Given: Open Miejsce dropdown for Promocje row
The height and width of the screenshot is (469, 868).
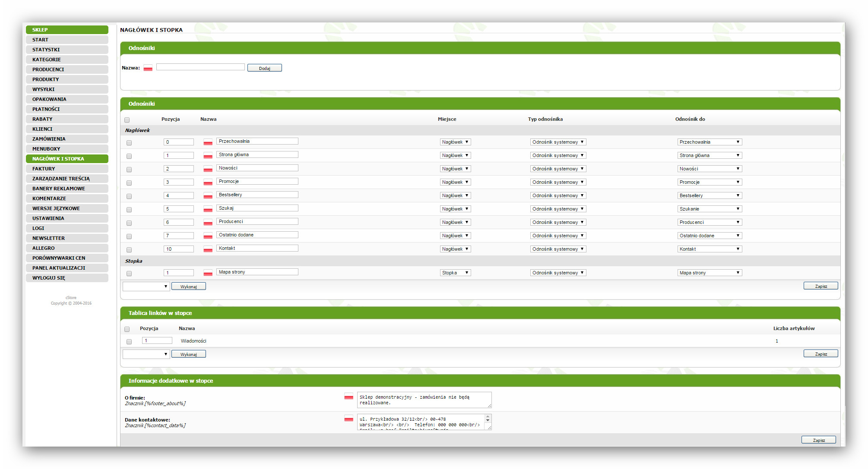Looking at the screenshot, I should [x=455, y=182].
